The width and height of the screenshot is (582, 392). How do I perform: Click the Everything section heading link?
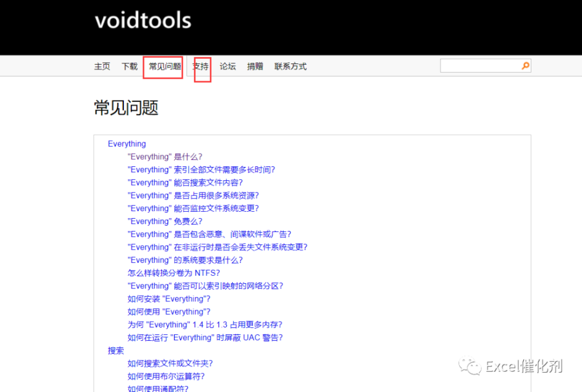click(x=127, y=144)
